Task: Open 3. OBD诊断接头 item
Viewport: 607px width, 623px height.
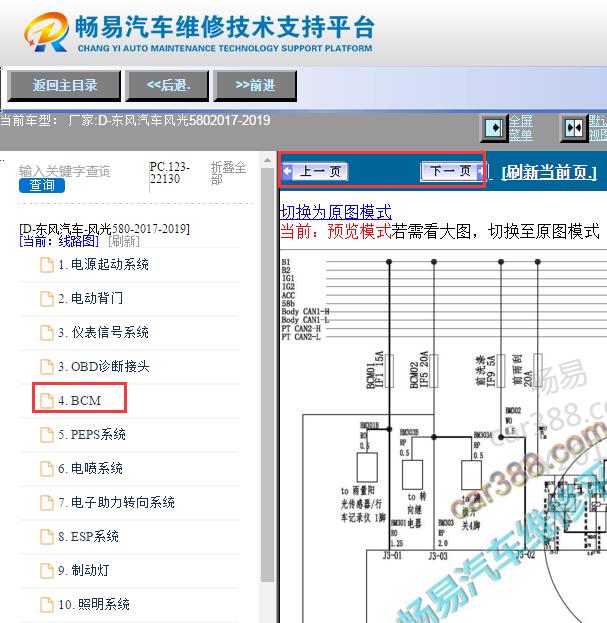Action: coord(104,366)
